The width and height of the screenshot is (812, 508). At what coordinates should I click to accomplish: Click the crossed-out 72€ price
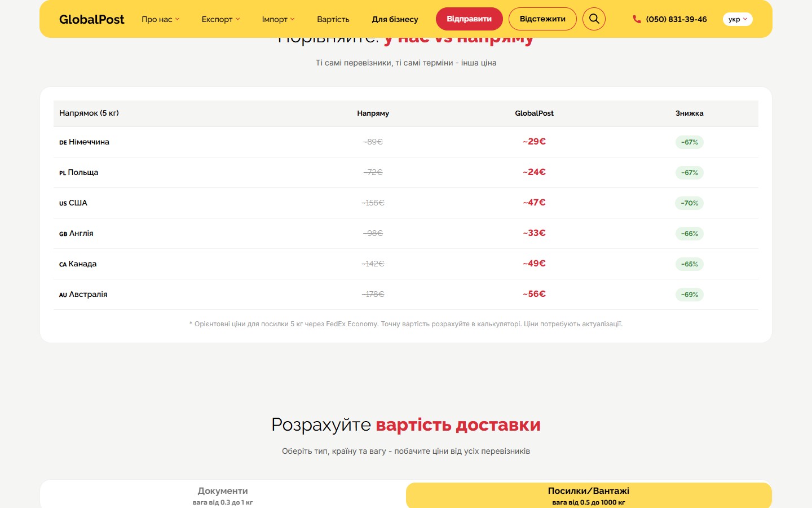(373, 172)
